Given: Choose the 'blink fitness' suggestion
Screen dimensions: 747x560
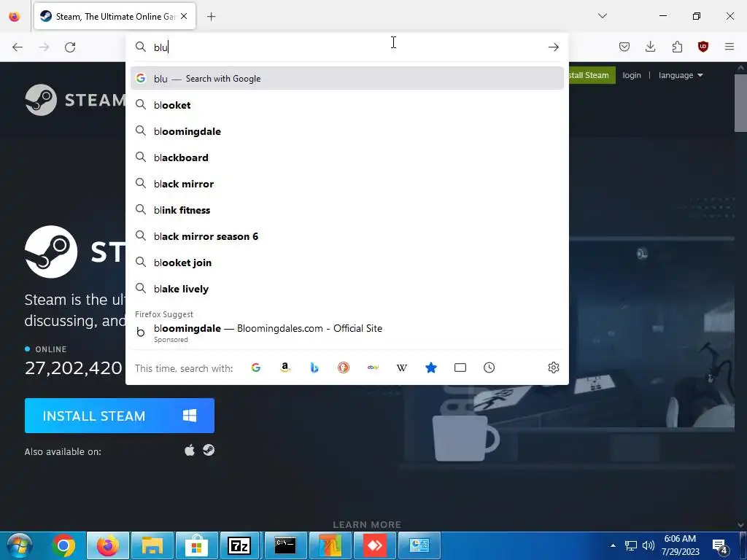Looking at the screenshot, I should pyautogui.click(x=347, y=209).
